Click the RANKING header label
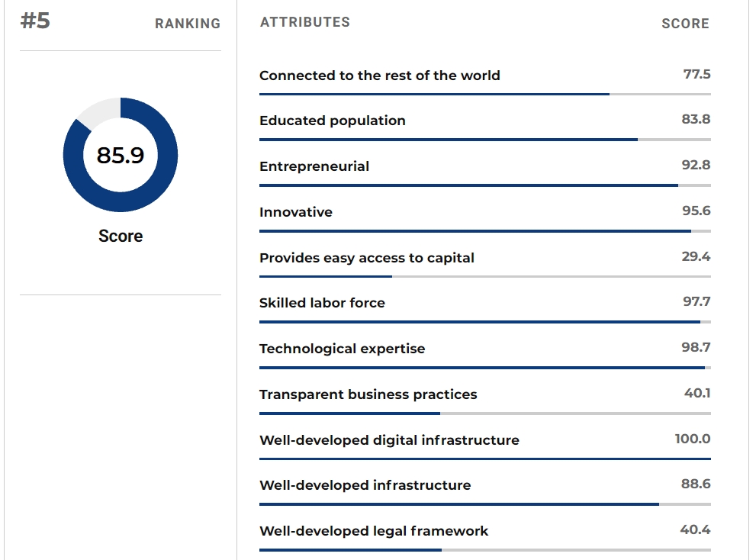Viewport: 756px width, 560px height. tap(188, 24)
